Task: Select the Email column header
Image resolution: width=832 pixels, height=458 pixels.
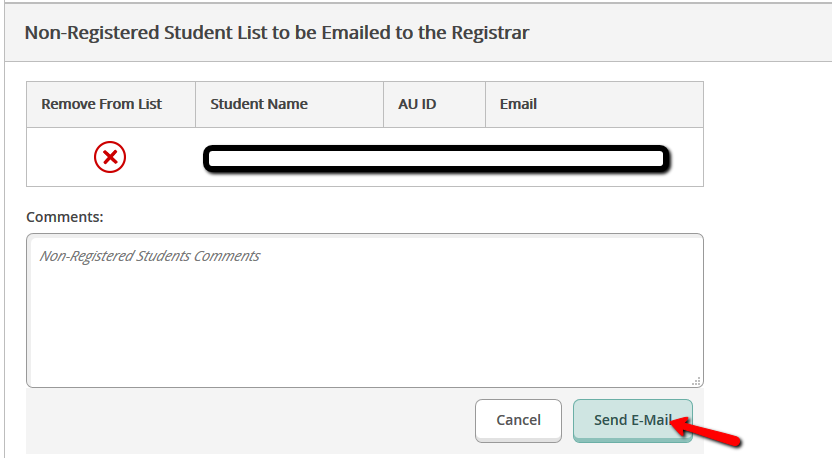Action: point(518,104)
